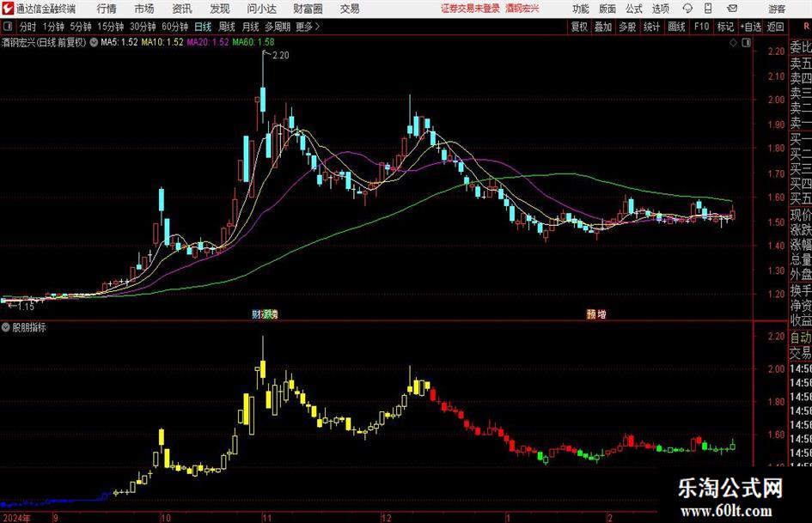Image resolution: width=812 pixels, height=523 pixels.
Task: Open the 功能 menu
Action: (x=581, y=9)
